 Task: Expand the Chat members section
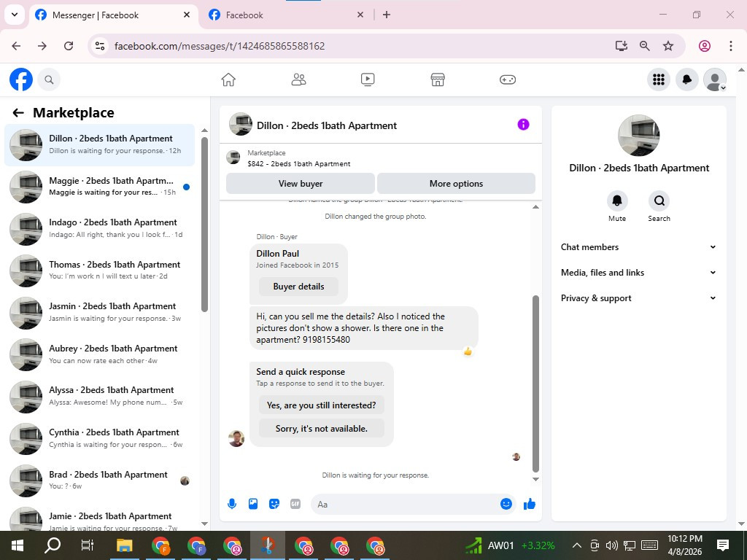[639, 247]
